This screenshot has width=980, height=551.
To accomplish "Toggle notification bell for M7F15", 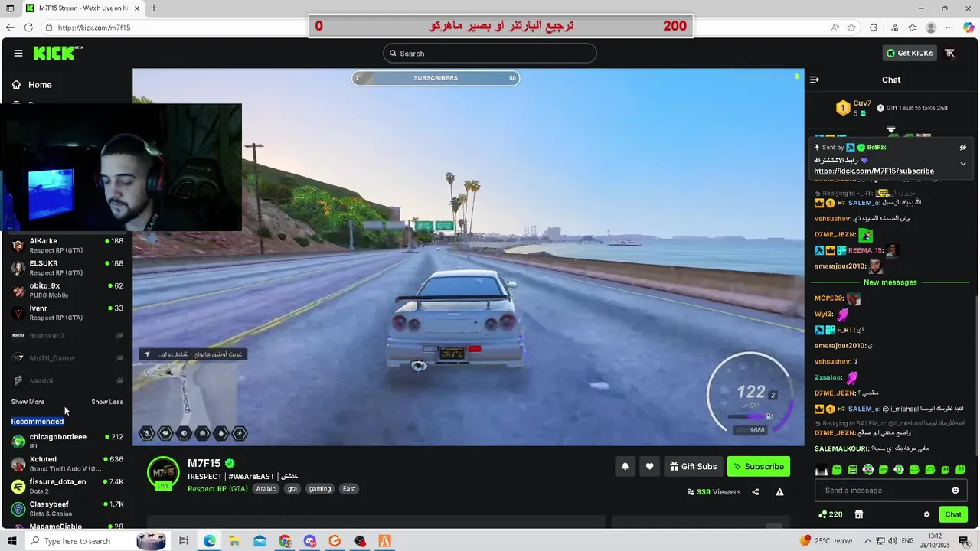I will pyautogui.click(x=625, y=466).
